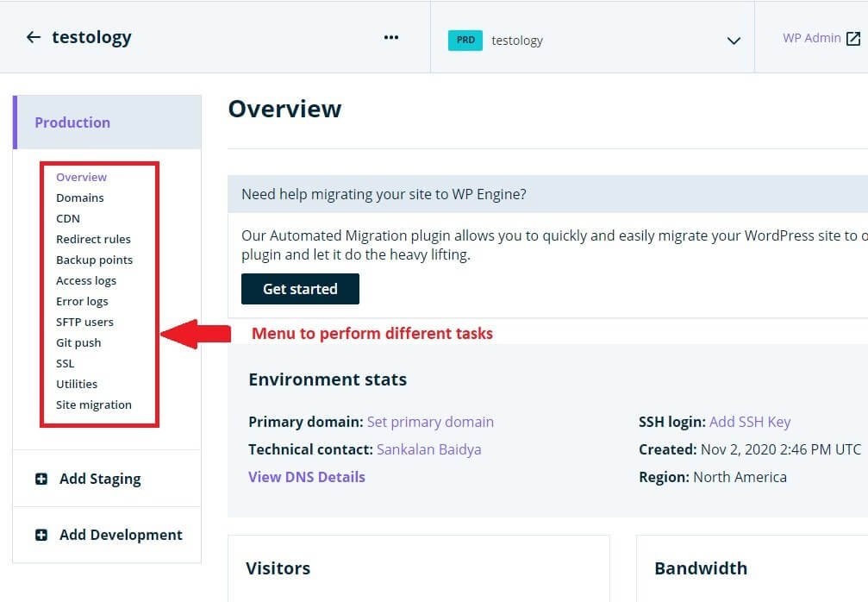
Task: View Access logs in sidebar
Action: coord(86,281)
